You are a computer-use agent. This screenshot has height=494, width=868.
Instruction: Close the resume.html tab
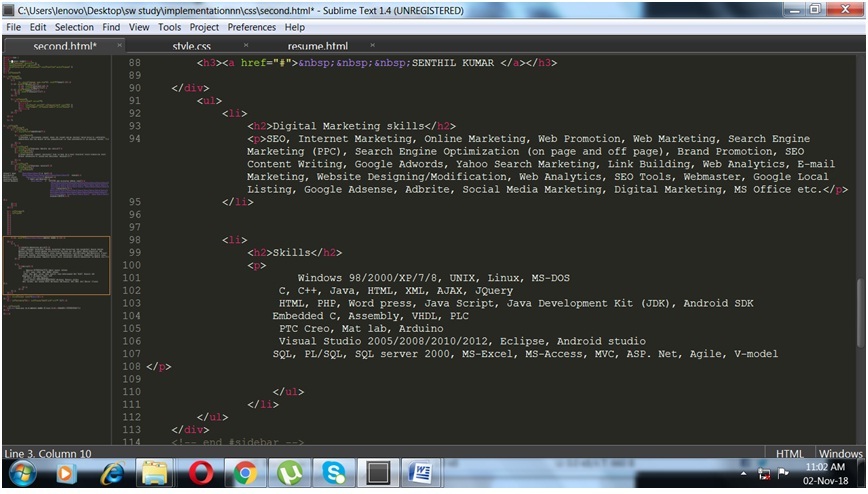[373, 45]
